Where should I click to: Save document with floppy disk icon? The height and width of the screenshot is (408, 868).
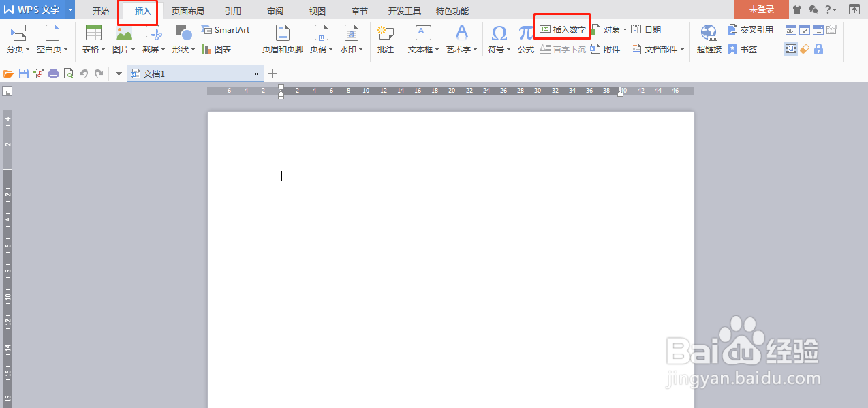click(x=24, y=74)
